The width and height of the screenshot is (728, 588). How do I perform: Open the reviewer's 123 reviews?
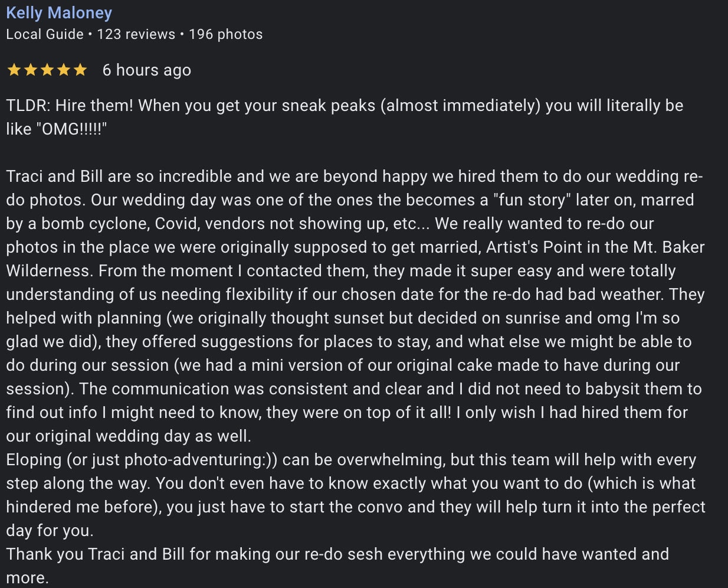(x=136, y=34)
